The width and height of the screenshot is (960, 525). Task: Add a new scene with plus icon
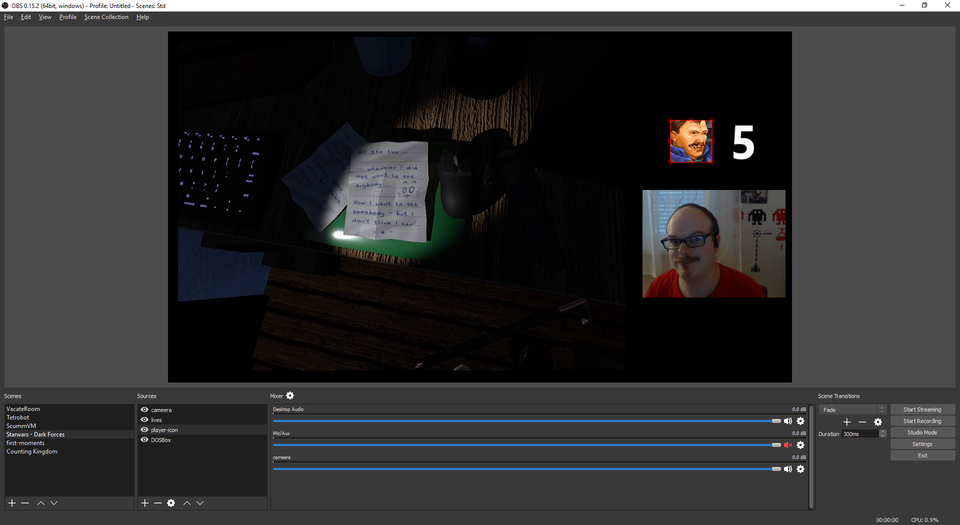click(12, 503)
